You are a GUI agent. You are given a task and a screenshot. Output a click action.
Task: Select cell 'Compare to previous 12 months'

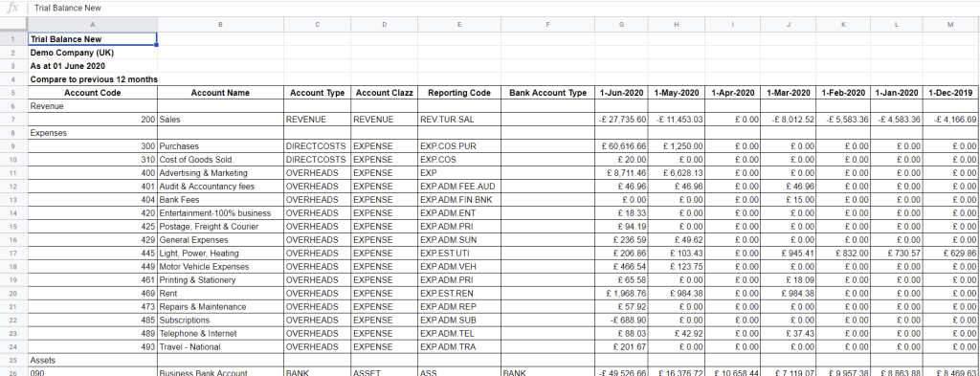[x=93, y=79]
